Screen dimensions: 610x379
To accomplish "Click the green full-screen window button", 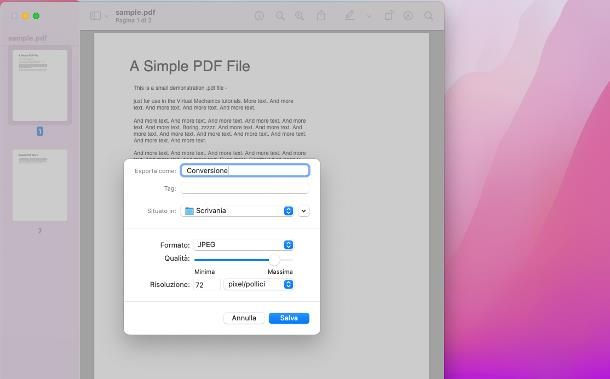I will [x=36, y=16].
